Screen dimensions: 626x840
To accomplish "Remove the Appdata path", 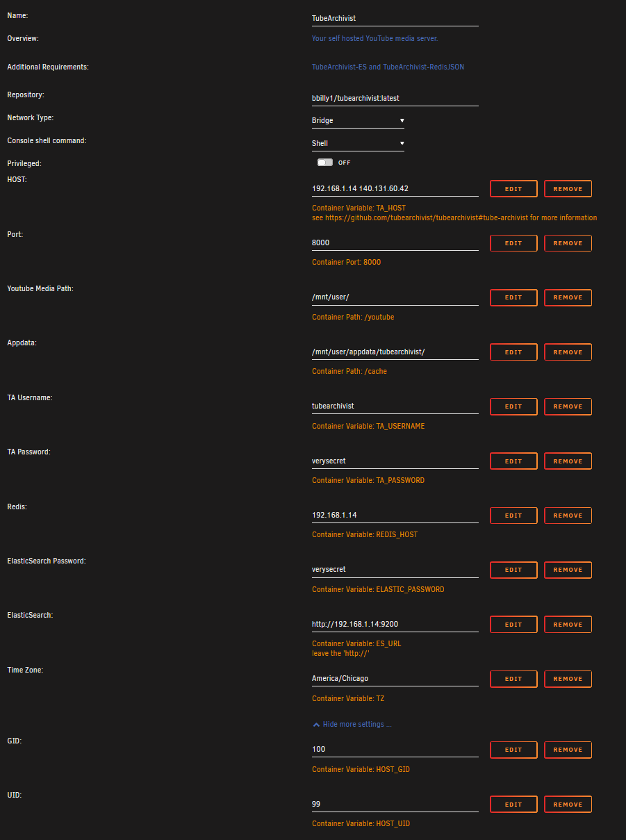I will (x=568, y=352).
